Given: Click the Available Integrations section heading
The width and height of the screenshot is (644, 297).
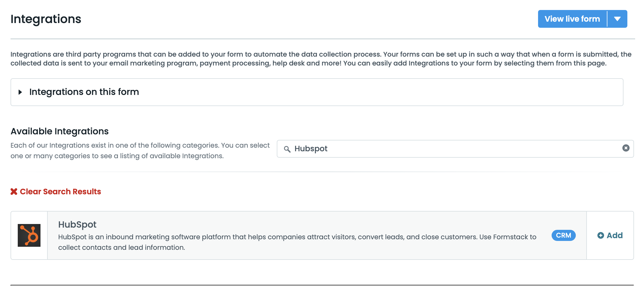Looking at the screenshot, I should tap(59, 131).
